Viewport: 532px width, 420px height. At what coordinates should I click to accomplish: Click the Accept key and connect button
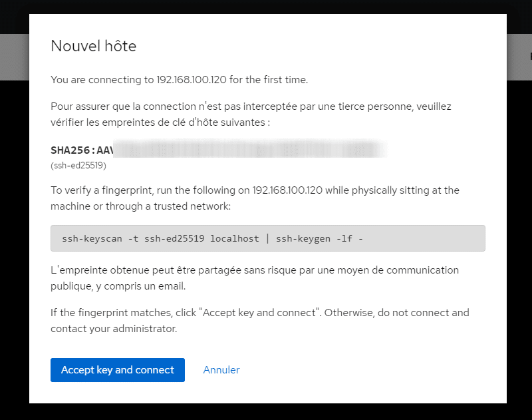(x=118, y=370)
